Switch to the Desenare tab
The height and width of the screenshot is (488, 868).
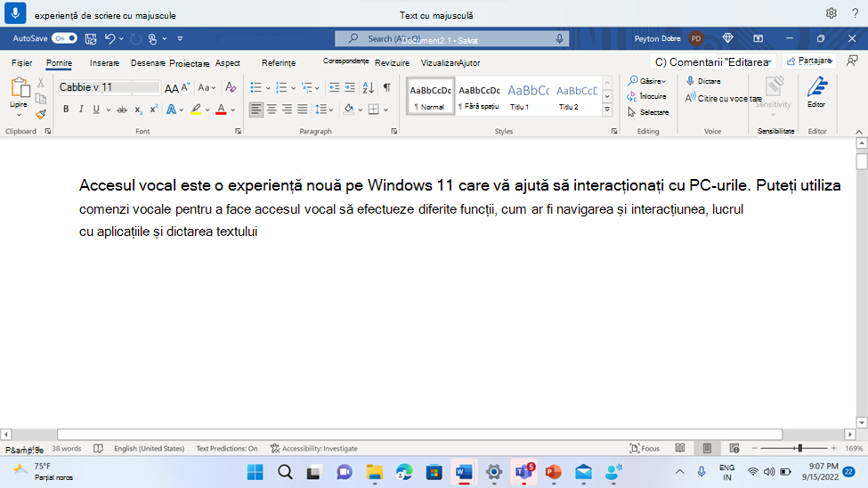(148, 62)
